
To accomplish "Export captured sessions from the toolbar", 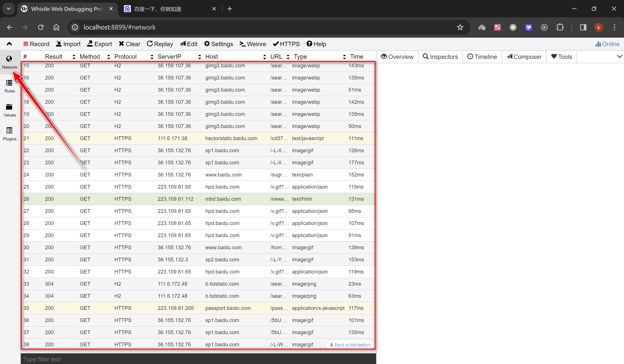I will click(99, 44).
